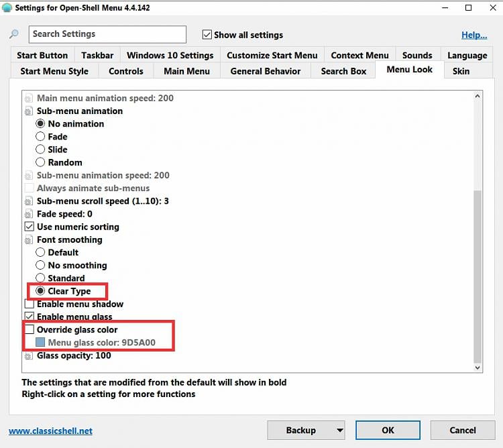Select the Fade radio button
Viewport: 503px width, 448px height.
point(40,136)
